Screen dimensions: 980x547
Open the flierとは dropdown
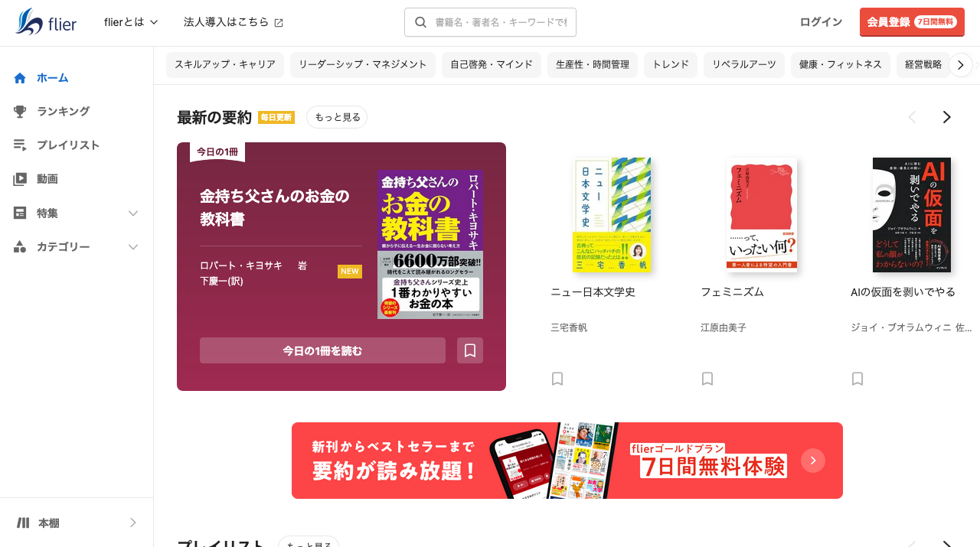click(131, 22)
